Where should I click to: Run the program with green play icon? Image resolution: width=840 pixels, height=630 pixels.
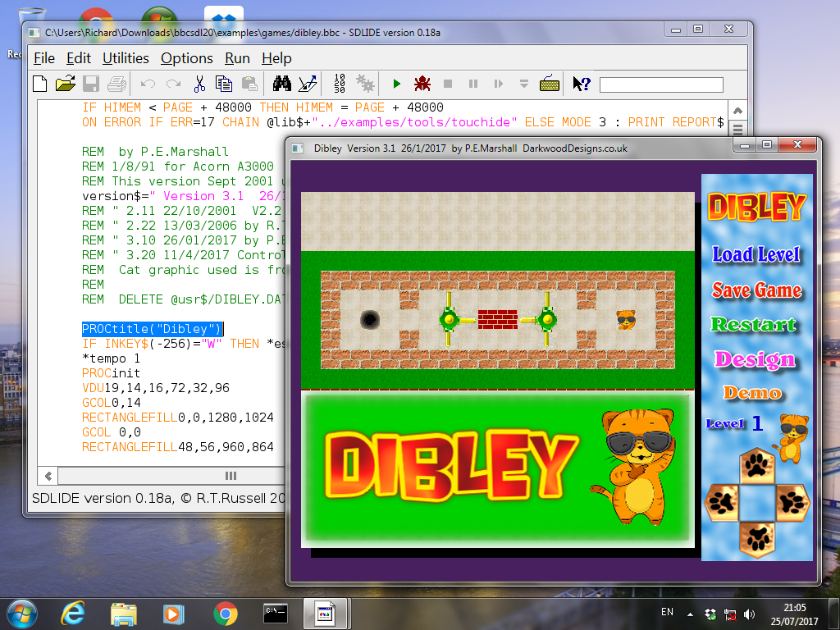pos(397,84)
